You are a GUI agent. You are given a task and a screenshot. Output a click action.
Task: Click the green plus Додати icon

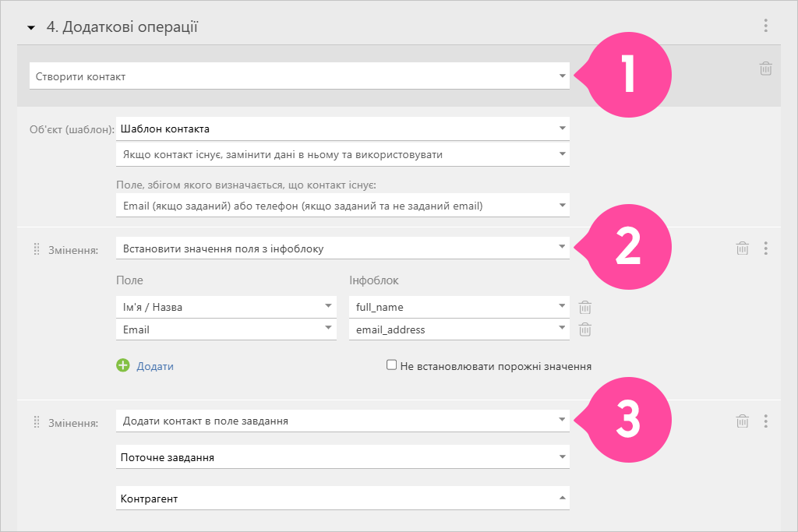click(x=123, y=365)
